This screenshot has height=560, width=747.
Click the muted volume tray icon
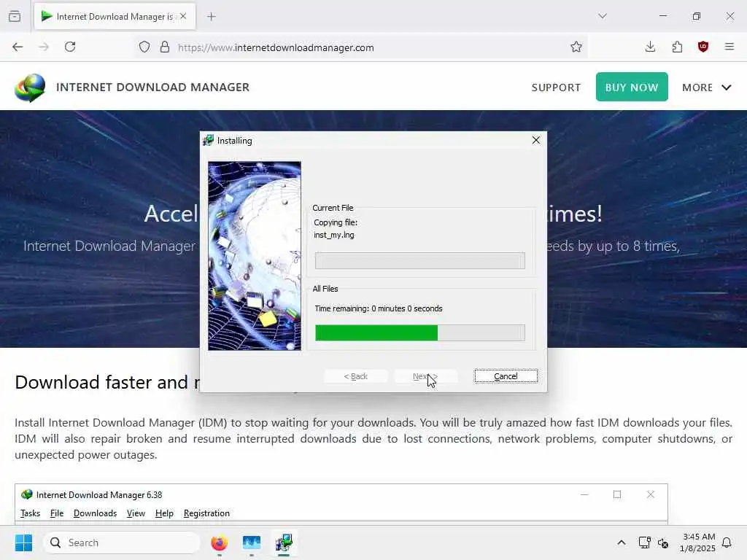663,542
